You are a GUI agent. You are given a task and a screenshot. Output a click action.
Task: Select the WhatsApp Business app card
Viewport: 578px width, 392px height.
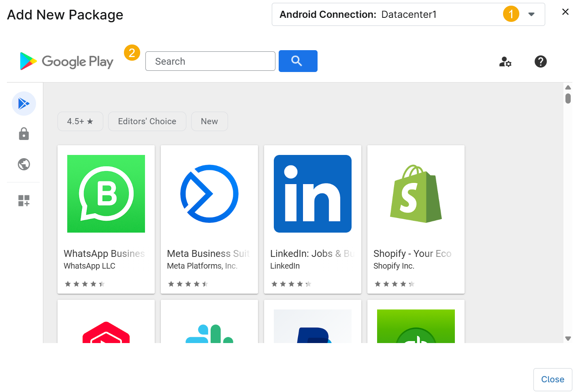tap(106, 218)
